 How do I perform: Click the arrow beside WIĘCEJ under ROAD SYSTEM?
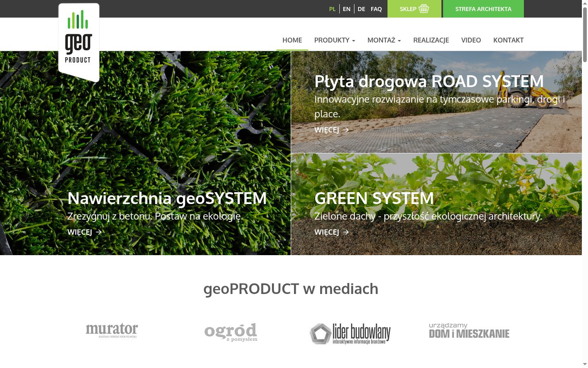pyautogui.click(x=346, y=130)
